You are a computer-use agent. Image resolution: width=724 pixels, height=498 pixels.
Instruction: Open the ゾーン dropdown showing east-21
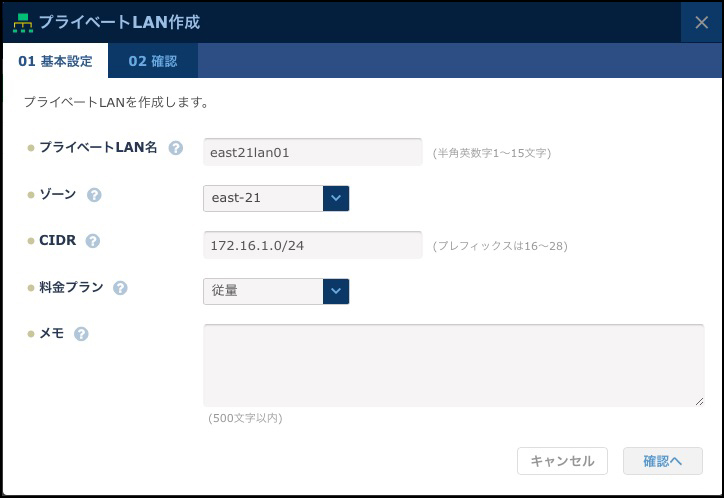point(276,198)
